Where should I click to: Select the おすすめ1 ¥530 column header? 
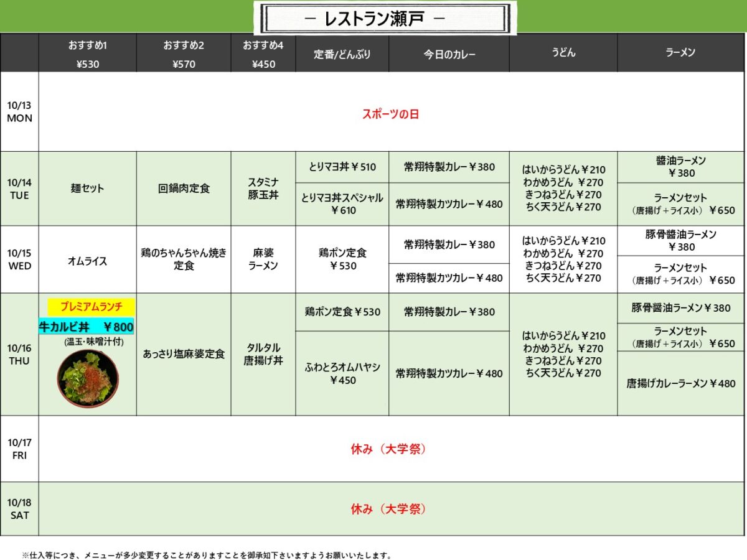[x=88, y=55]
